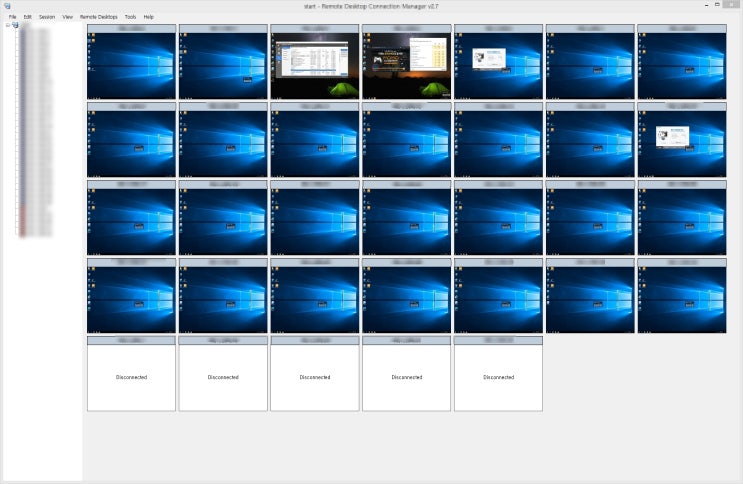Collapse the root server group in tree
The image size is (743, 484).
tap(8, 25)
